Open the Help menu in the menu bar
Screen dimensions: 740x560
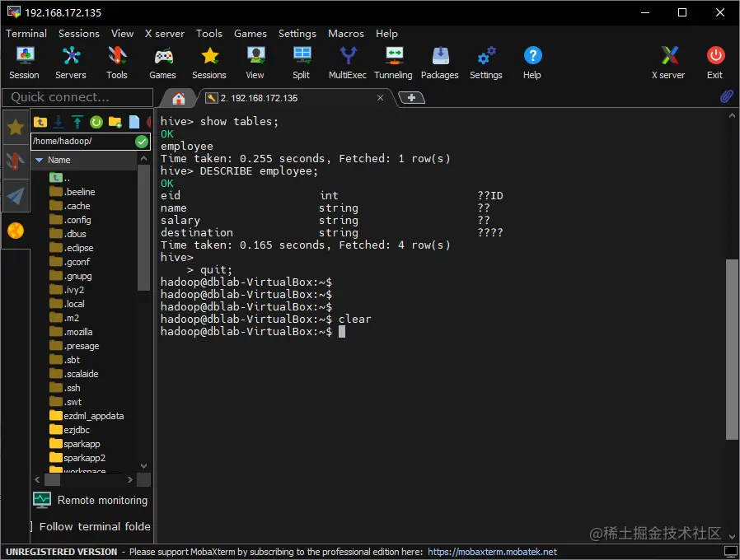tap(386, 34)
